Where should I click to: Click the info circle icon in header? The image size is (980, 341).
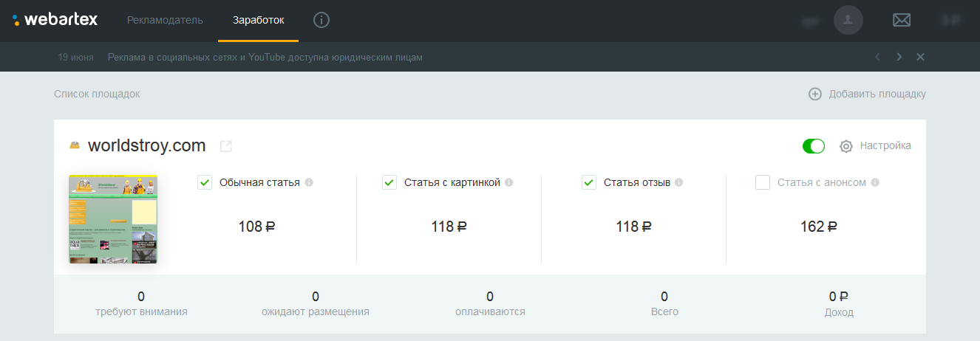(x=321, y=20)
